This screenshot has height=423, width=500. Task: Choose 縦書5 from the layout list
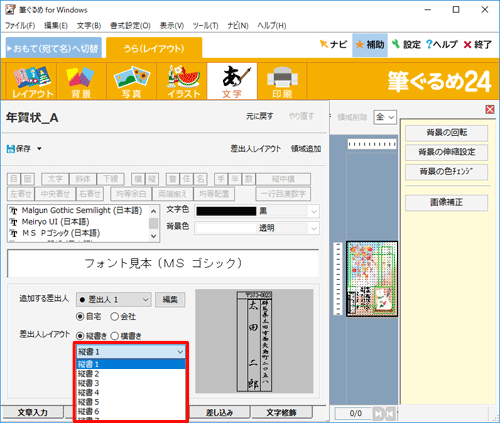[x=131, y=402]
